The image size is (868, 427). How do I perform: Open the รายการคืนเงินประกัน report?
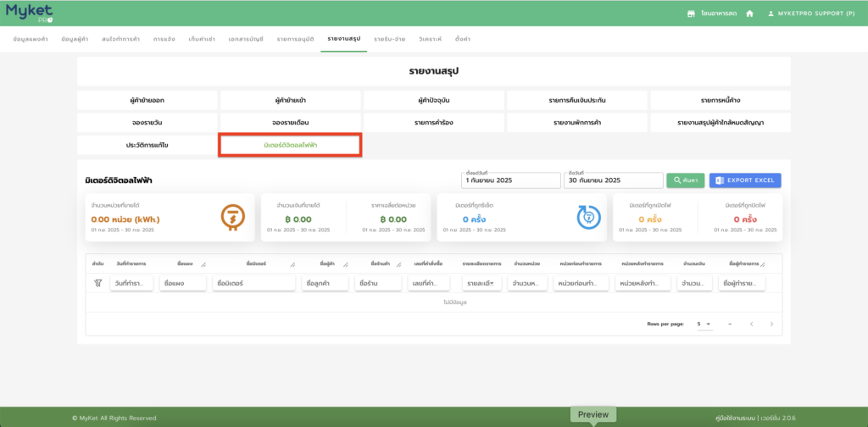[576, 101]
